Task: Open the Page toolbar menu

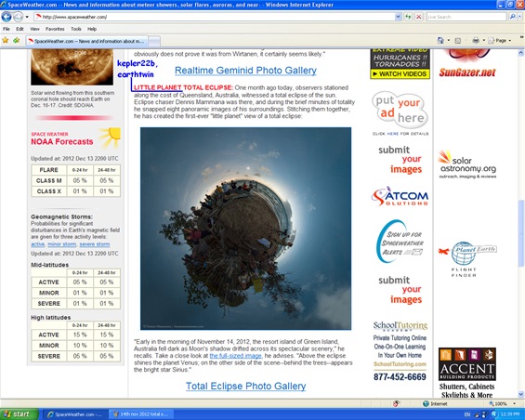Action: coord(500,41)
